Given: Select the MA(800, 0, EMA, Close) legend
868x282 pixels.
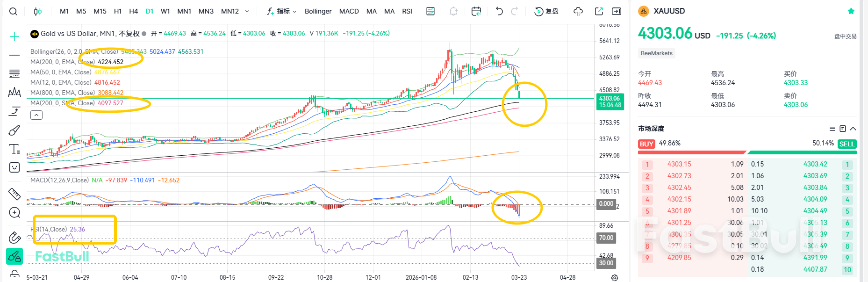Looking at the screenshot, I should tap(63, 93).
